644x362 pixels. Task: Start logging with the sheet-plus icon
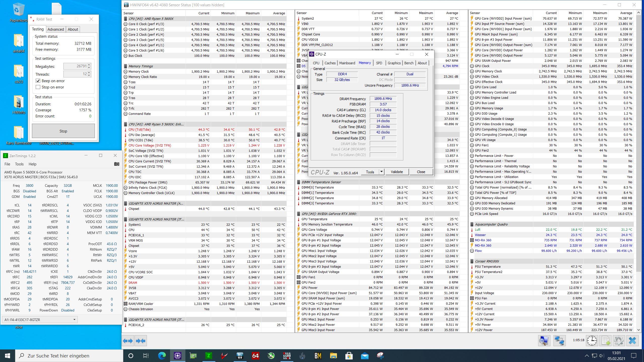[x=606, y=341]
